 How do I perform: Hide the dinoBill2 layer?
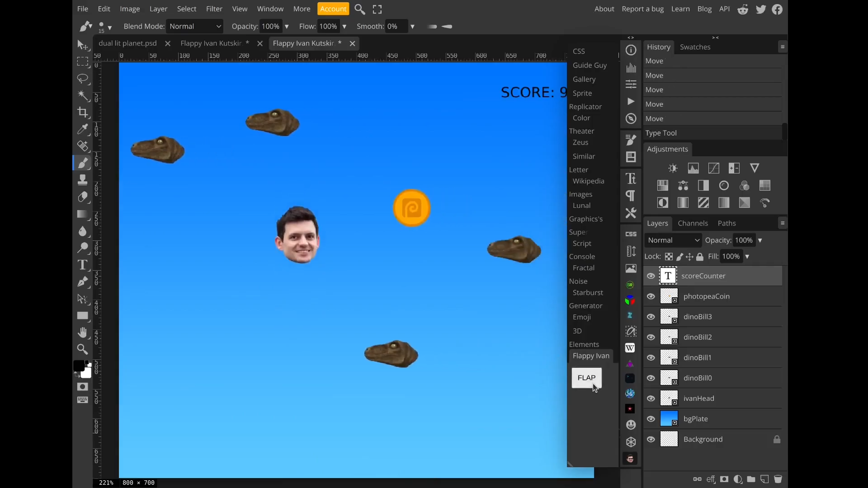[651, 338]
